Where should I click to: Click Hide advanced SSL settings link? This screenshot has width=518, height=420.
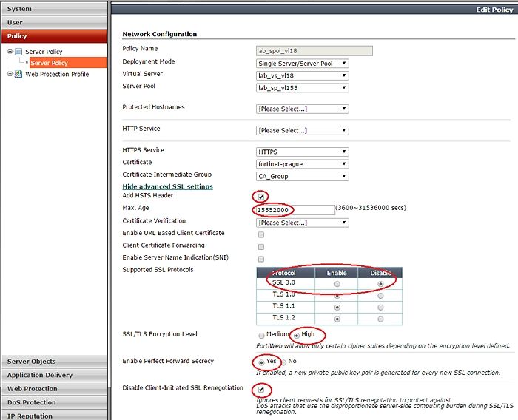(x=167, y=186)
